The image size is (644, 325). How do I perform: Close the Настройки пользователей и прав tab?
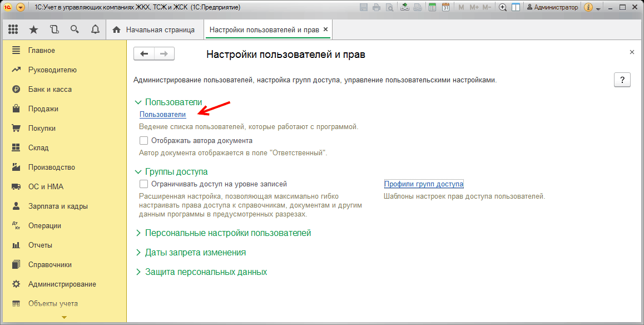(x=326, y=29)
